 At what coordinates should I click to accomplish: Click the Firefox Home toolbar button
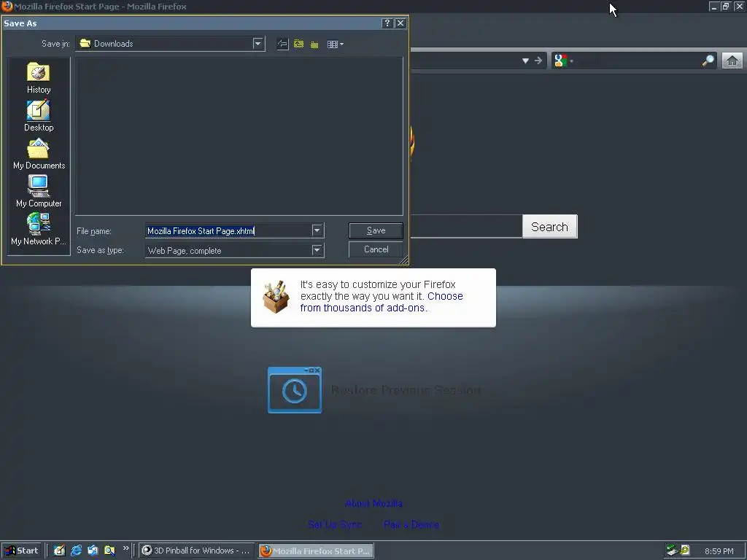pyautogui.click(x=732, y=61)
